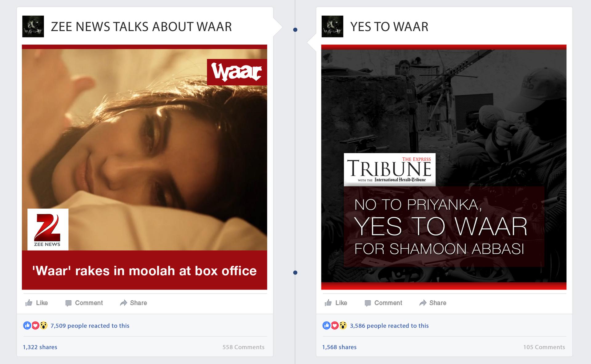Click the blue like reaction on Zee News post
Image resolution: width=591 pixels, height=364 pixels.
(x=27, y=325)
